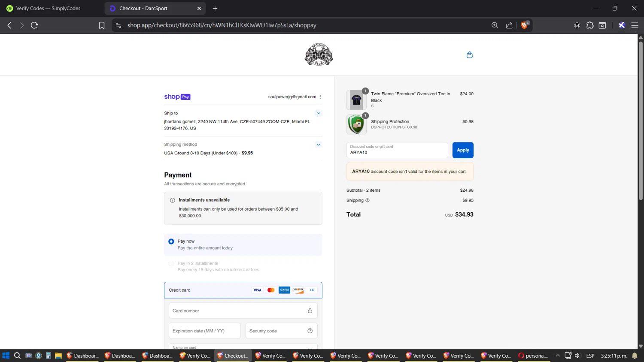This screenshot has width=644, height=362.
Task: Open Windows taskbar search
Action: [17, 356]
